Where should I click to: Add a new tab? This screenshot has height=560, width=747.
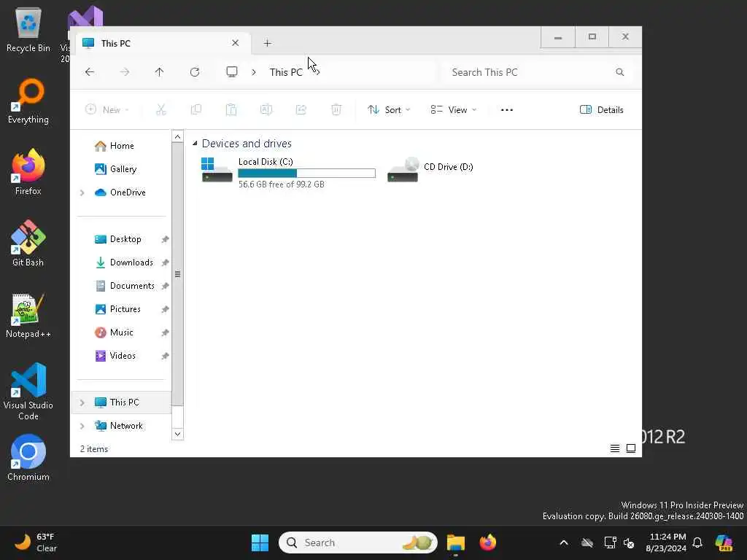click(267, 43)
